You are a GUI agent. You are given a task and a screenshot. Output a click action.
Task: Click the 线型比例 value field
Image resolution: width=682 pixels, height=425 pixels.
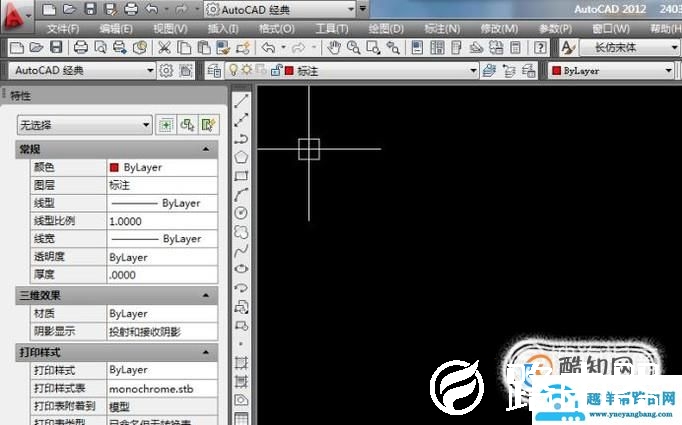pos(161,221)
